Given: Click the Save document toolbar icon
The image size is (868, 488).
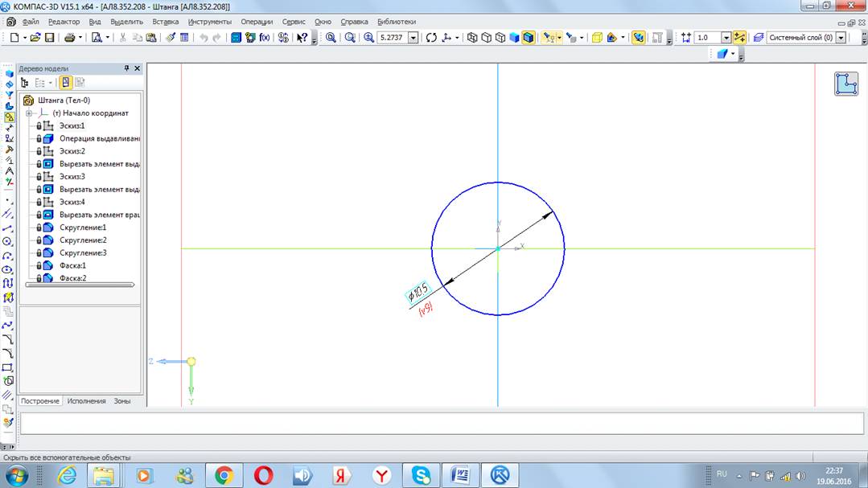Looking at the screenshot, I should 49,38.
